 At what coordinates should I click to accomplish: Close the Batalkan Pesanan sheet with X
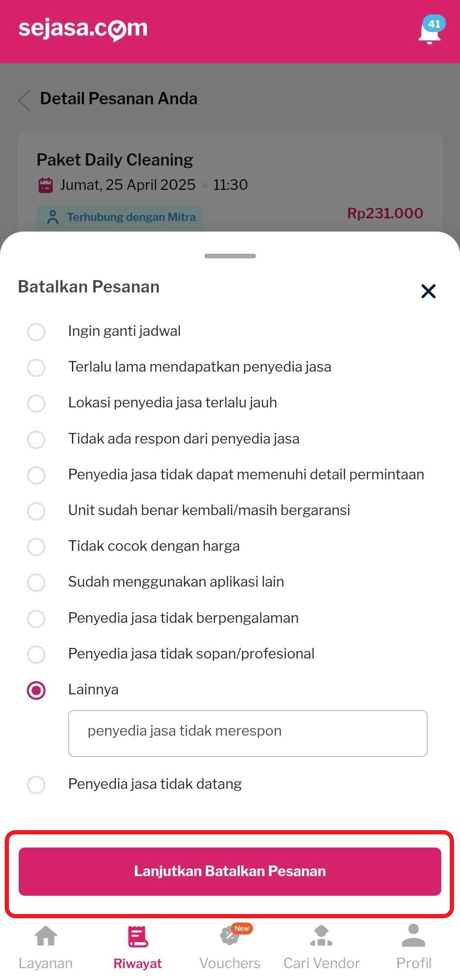coord(428,291)
